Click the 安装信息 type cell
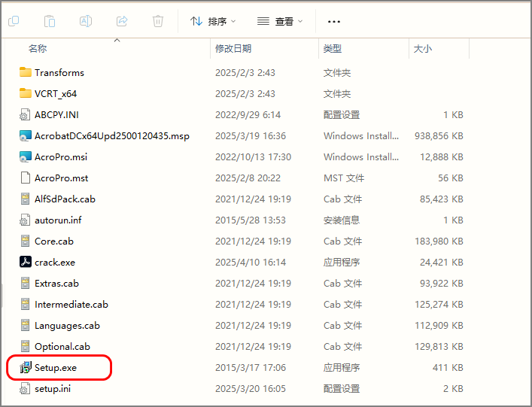The height and width of the screenshot is (407, 532). point(342,220)
